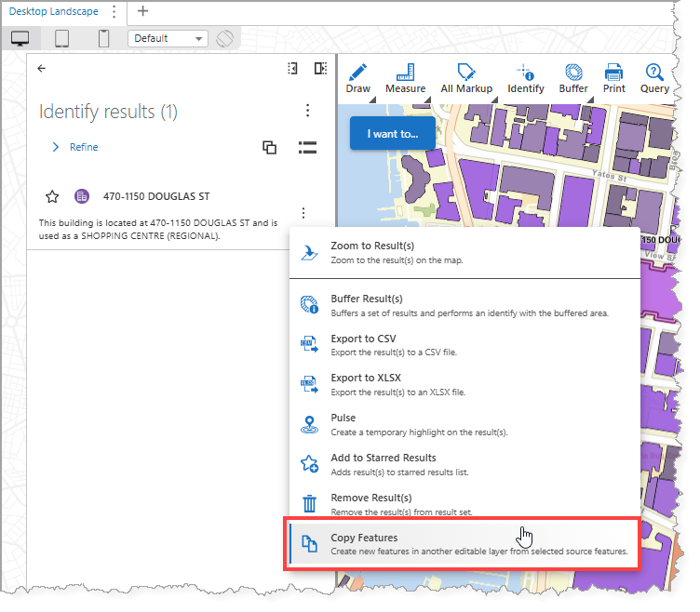Expand the Draw tool submenu arrow
Image resolution: width=700 pixels, height=612 pixels.
point(372,100)
